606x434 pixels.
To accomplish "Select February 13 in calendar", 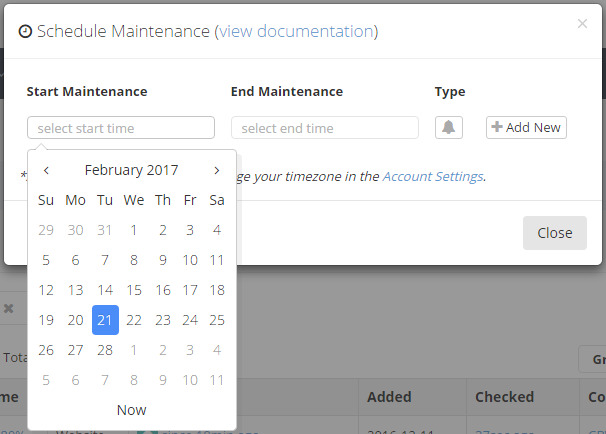I will (x=75, y=290).
